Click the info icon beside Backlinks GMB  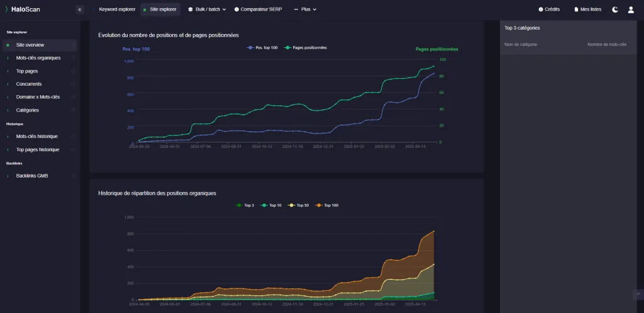click(73, 176)
